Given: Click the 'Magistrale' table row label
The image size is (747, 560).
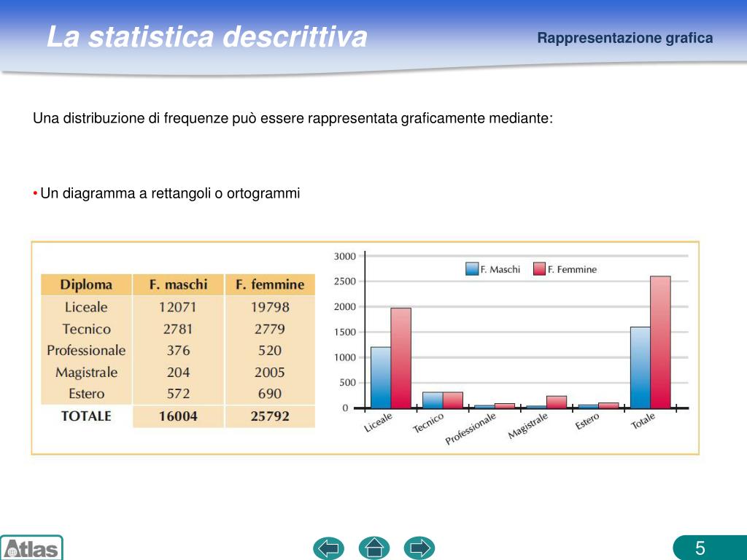Looking at the screenshot, I should pos(86,373).
